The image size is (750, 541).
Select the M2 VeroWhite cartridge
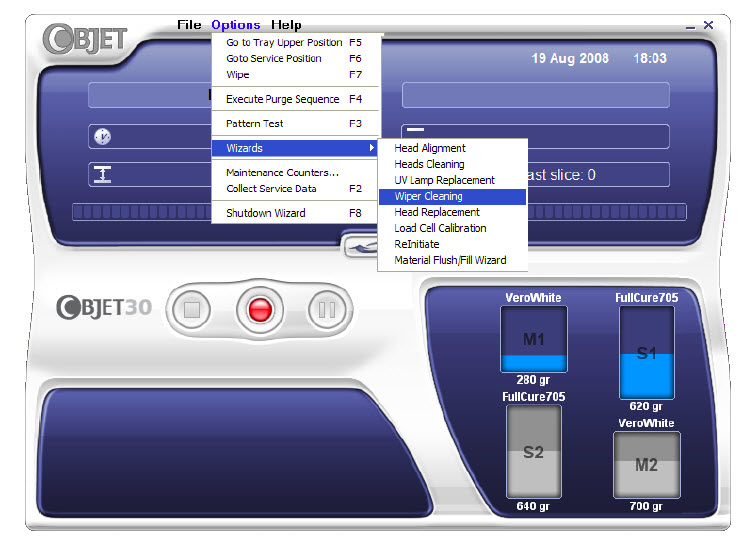pos(646,465)
